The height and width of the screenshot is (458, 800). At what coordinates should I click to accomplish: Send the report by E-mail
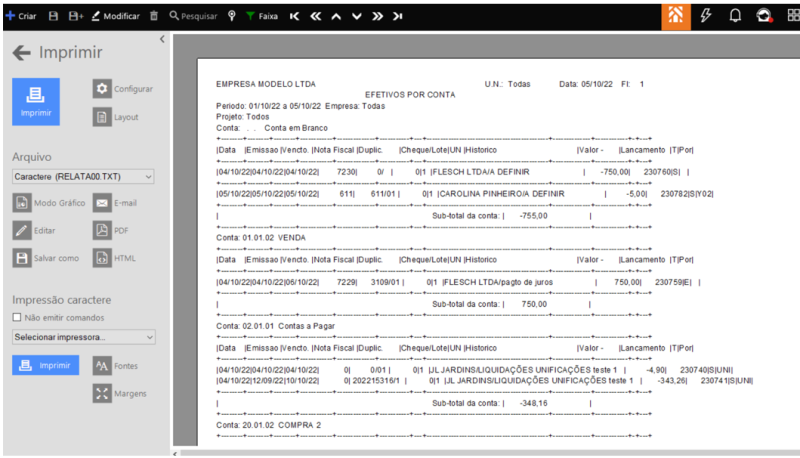(x=115, y=203)
